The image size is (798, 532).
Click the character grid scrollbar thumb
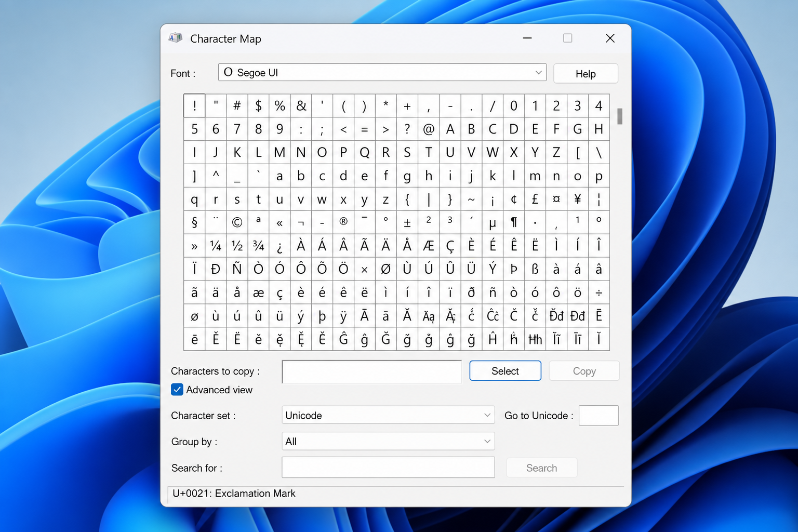coord(620,116)
